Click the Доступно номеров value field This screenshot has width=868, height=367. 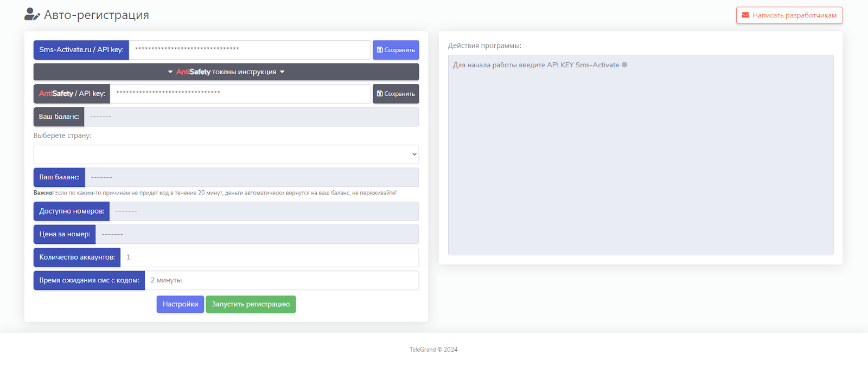264,211
